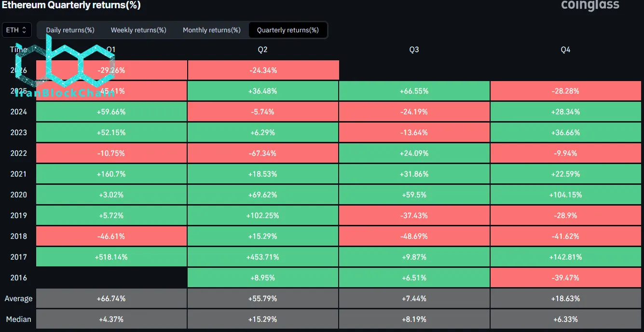Click the Median row label
Image resolution: width=644 pixels, height=332 pixels.
(18, 319)
